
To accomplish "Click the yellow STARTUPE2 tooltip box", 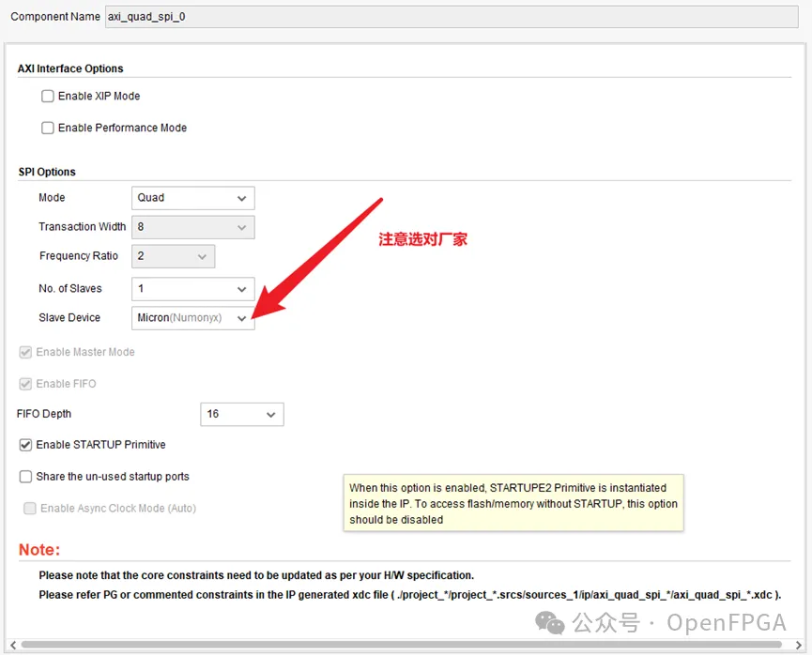I will 513,503.
